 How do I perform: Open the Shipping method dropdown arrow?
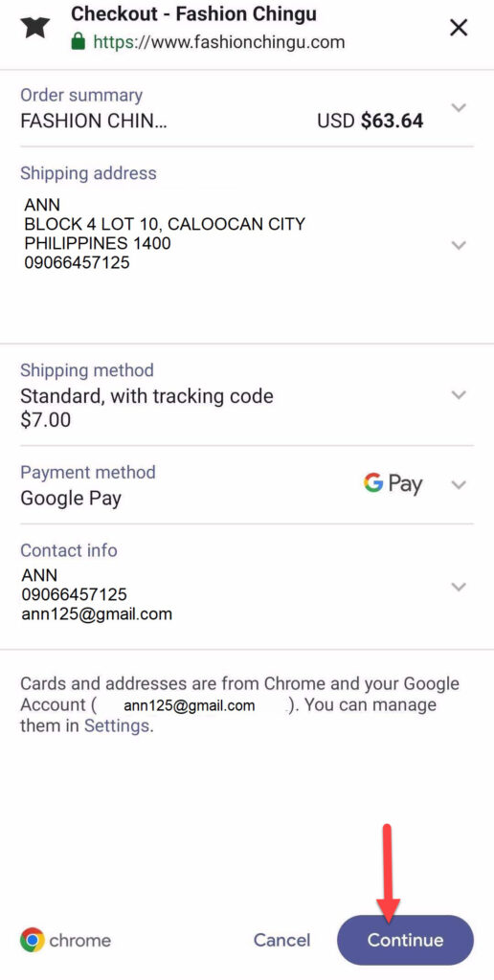[x=459, y=395]
